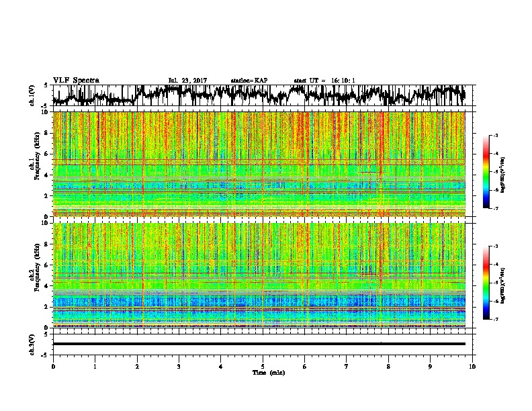Viewport: 532px width, 411px height.
Task: Click time axis tick label "9"
Action: (x=430, y=367)
